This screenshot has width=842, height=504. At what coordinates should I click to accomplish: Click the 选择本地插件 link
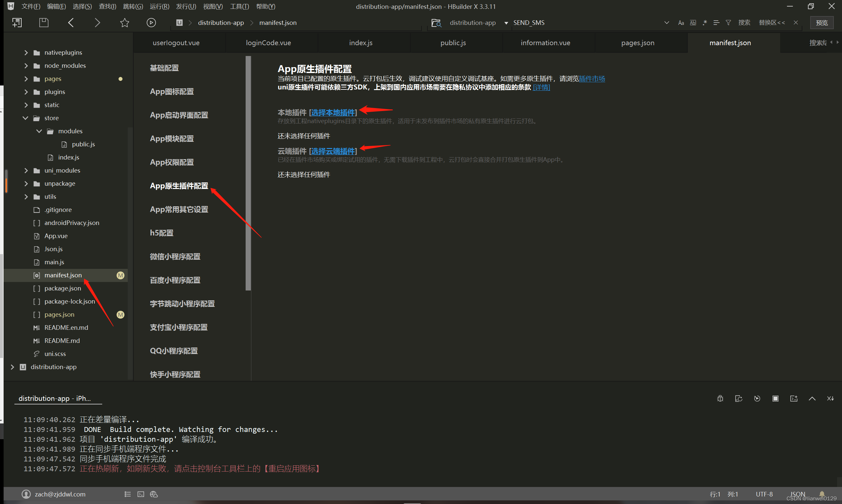pyautogui.click(x=333, y=112)
